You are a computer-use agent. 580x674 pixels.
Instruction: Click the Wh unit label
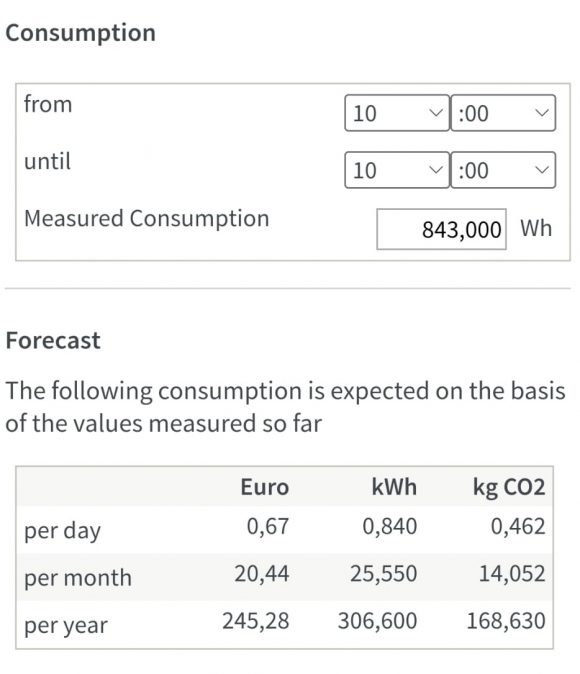click(x=536, y=228)
